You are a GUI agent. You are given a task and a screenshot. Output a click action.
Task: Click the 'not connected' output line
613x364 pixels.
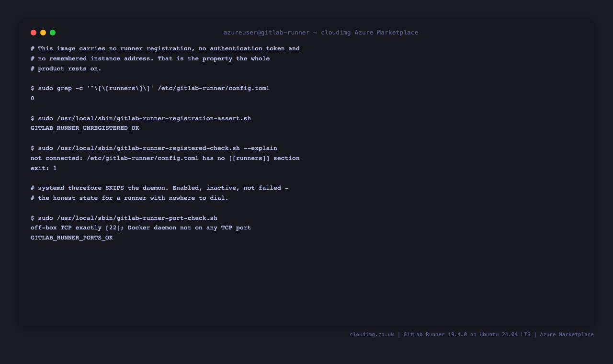point(165,158)
